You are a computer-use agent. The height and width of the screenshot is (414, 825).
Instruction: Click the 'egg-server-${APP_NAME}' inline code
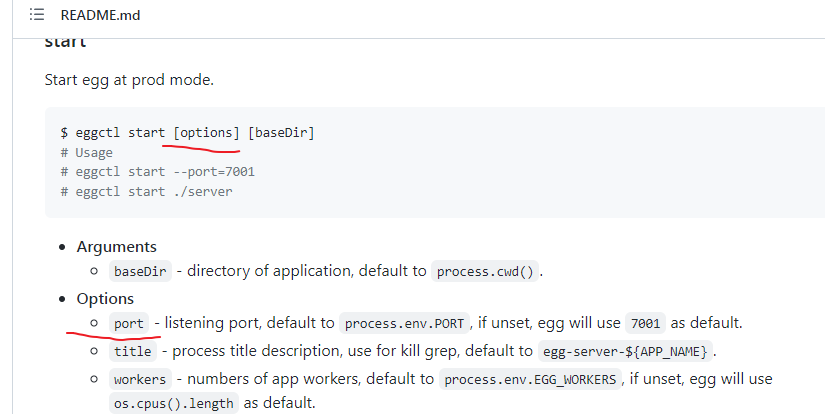click(625, 351)
